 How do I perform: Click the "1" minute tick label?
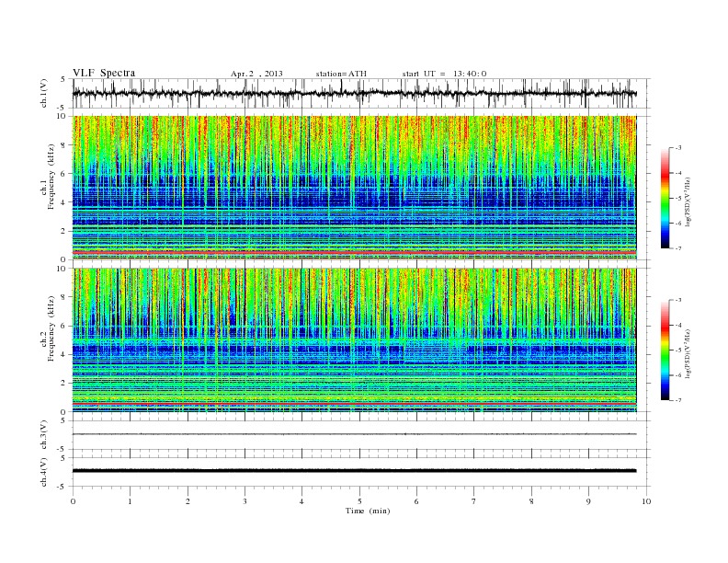point(131,501)
